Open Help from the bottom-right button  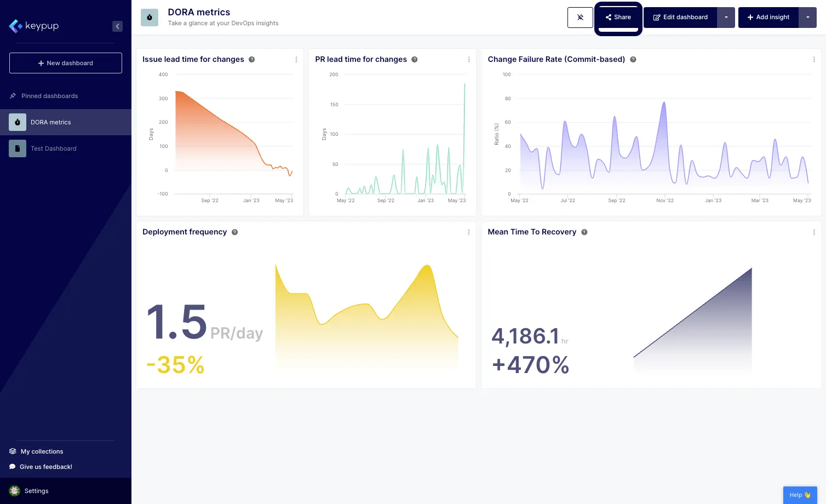click(800, 495)
